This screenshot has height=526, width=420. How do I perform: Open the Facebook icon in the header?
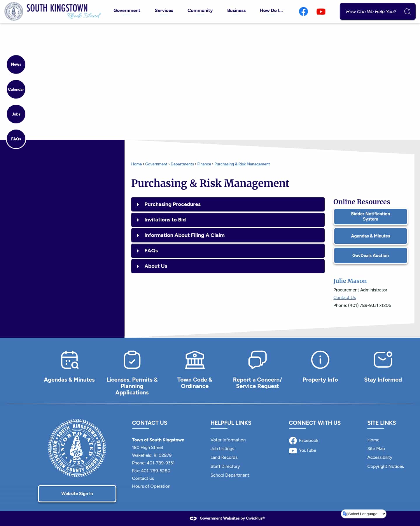coord(303,11)
